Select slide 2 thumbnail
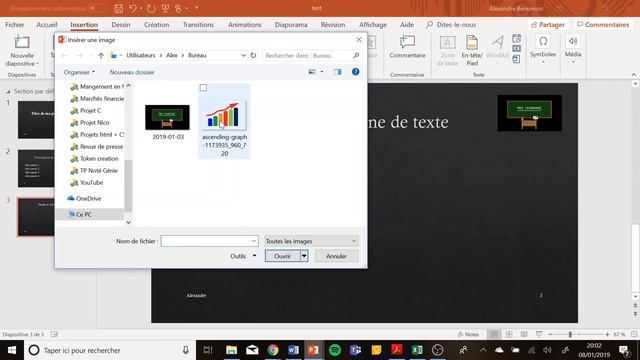640x360 pixels. (36, 169)
